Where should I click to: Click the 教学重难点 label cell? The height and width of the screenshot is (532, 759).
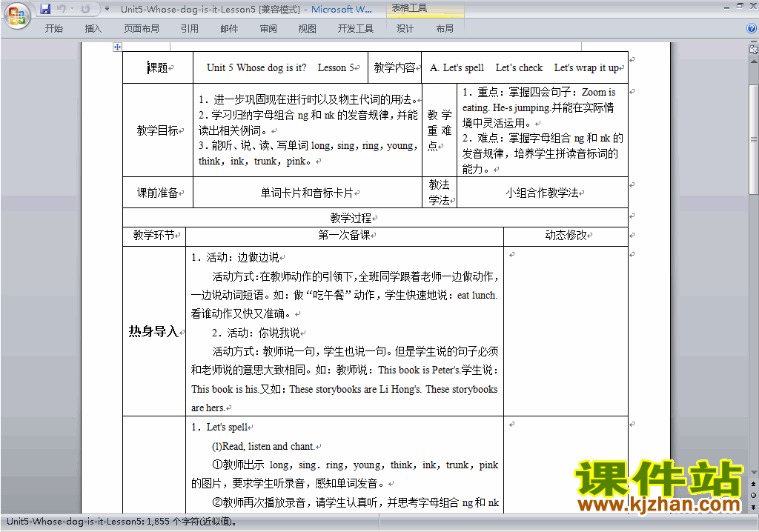coord(440,130)
